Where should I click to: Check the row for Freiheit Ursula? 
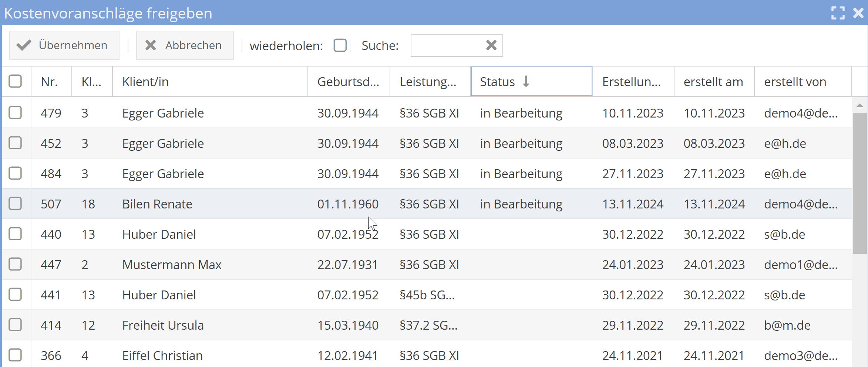15,325
